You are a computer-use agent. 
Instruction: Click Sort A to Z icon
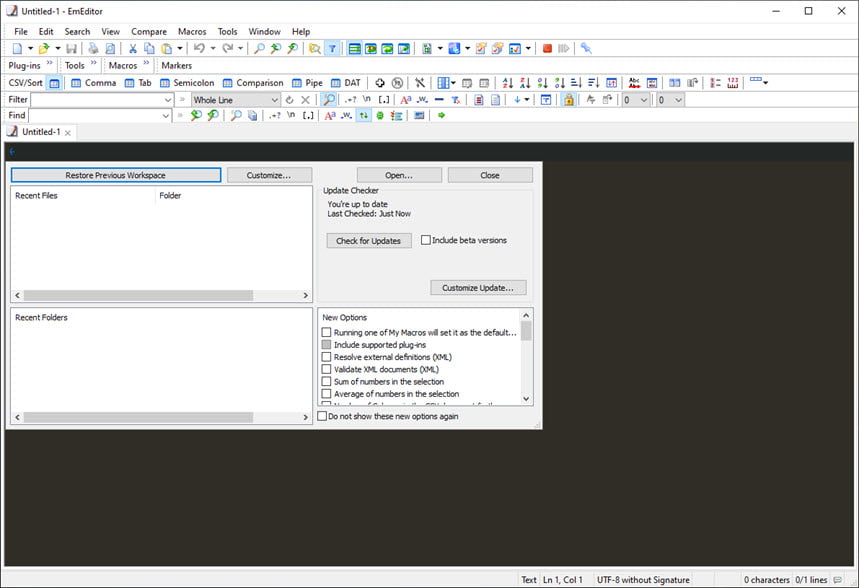[508, 83]
